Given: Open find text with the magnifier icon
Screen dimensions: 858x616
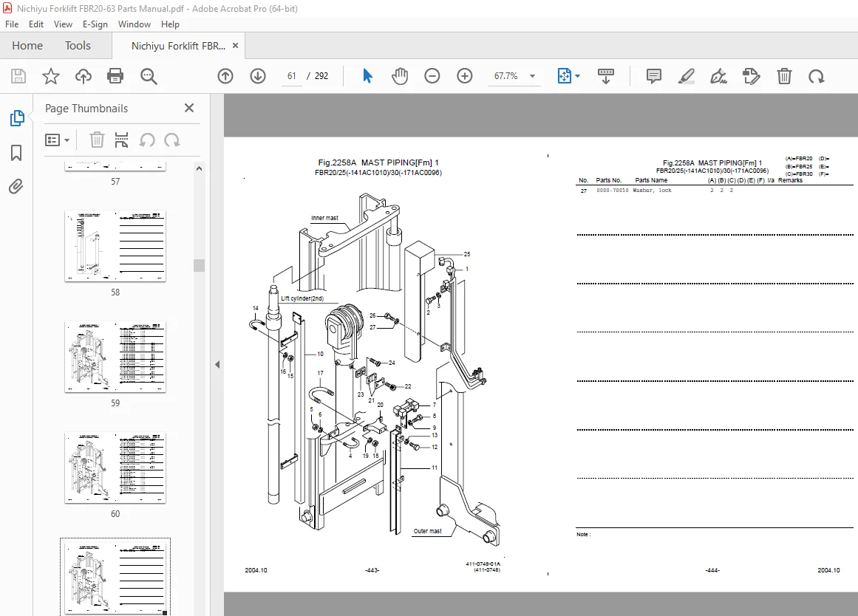Looking at the screenshot, I should pyautogui.click(x=149, y=76).
